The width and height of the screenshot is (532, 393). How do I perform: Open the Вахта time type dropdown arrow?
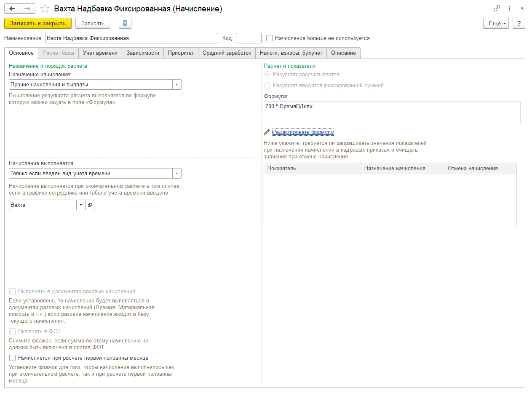click(81, 205)
